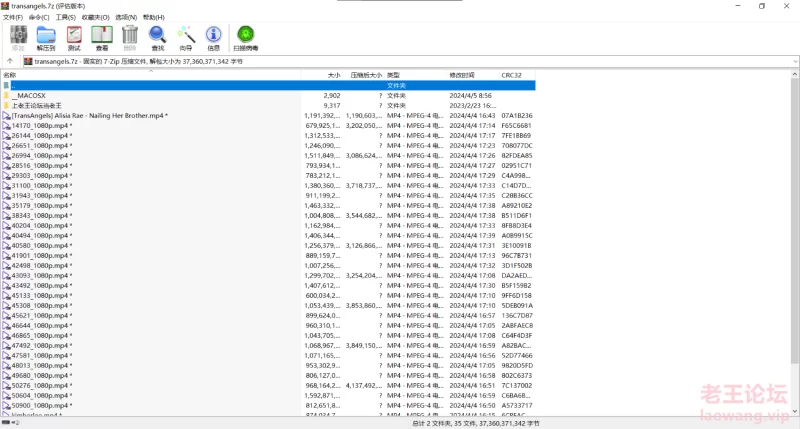Open the Wizard (向导) wand icon
800x429 pixels.
[x=186, y=38]
